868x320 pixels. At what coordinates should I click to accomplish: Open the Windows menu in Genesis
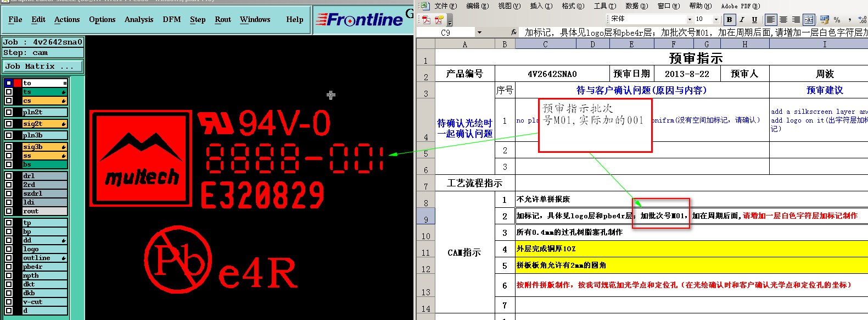coord(255,19)
